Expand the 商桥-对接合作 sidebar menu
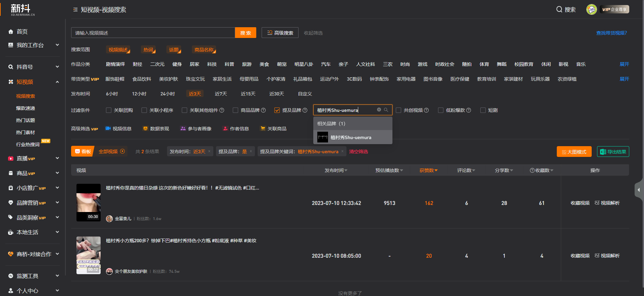This screenshot has height=296, width=644. click(57, 254)
